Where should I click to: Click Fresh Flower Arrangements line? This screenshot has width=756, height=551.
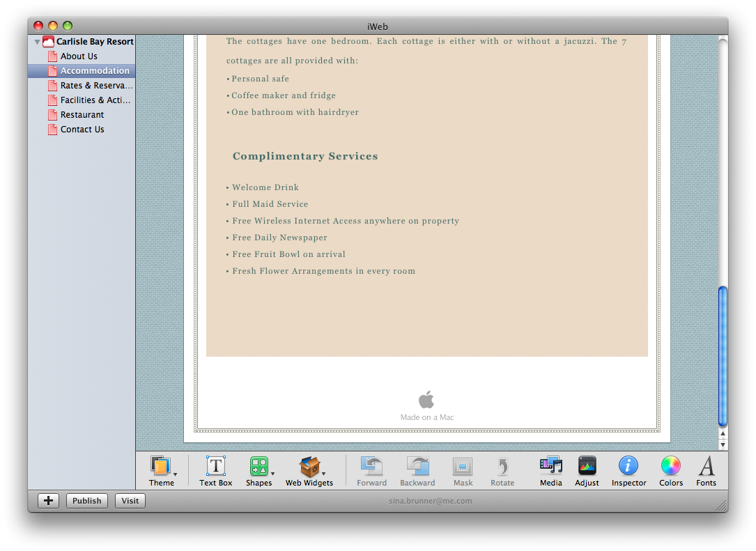(323, 271)
